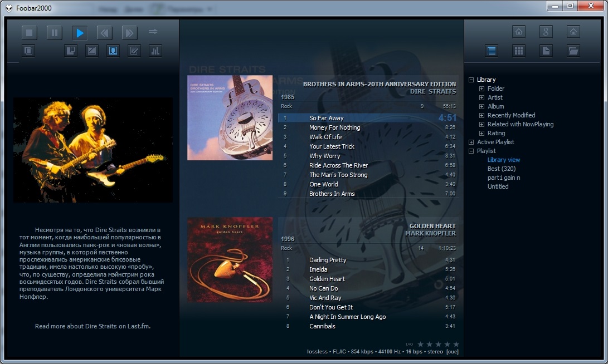Select track Your Latest Trick
The image size is (608, 364).
(x=368, y=146)
